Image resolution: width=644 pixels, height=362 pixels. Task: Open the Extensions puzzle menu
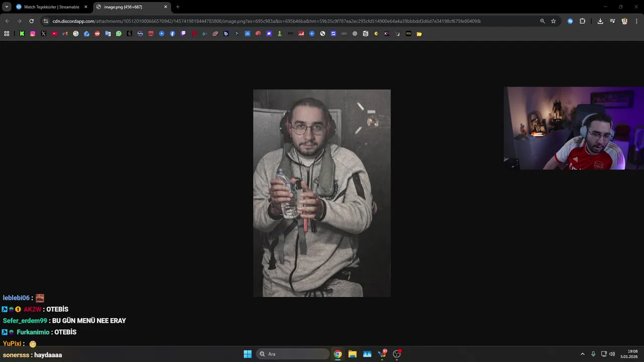582,21
